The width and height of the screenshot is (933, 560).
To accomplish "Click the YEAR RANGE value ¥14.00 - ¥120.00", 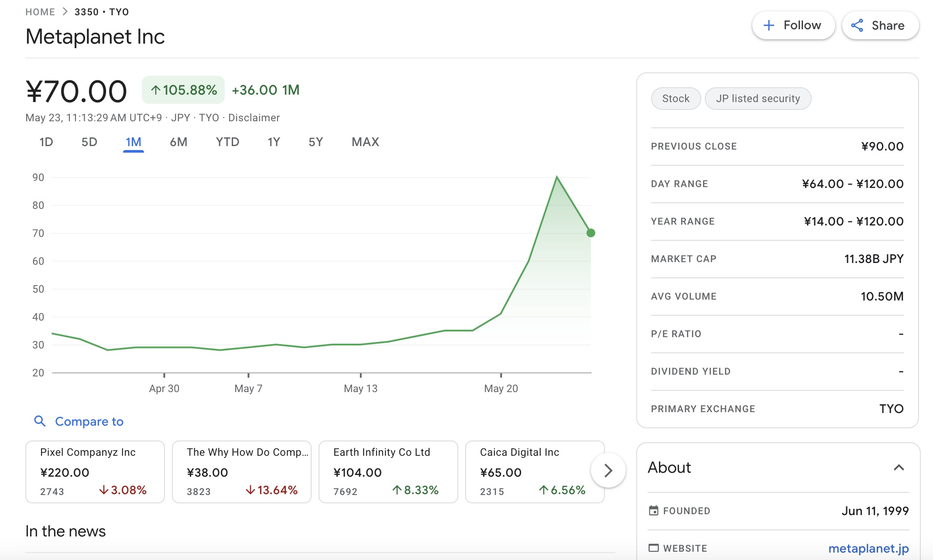I will coord(854,222).
